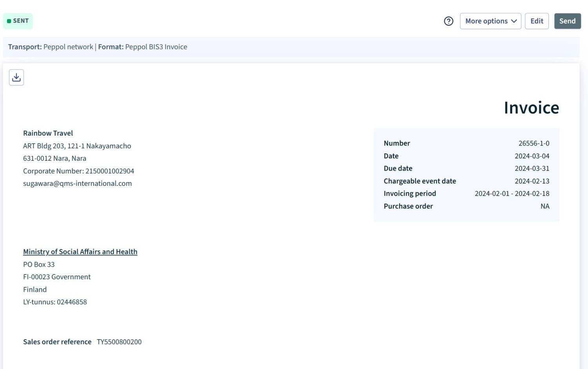
Task: Click the Edit button
Action: [x=537, y=21]
